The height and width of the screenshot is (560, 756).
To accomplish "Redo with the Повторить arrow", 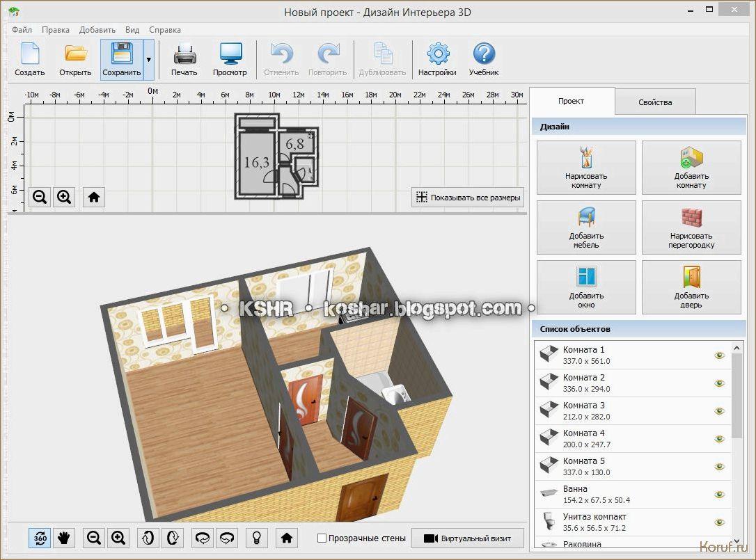I will [x=327, y=60].
